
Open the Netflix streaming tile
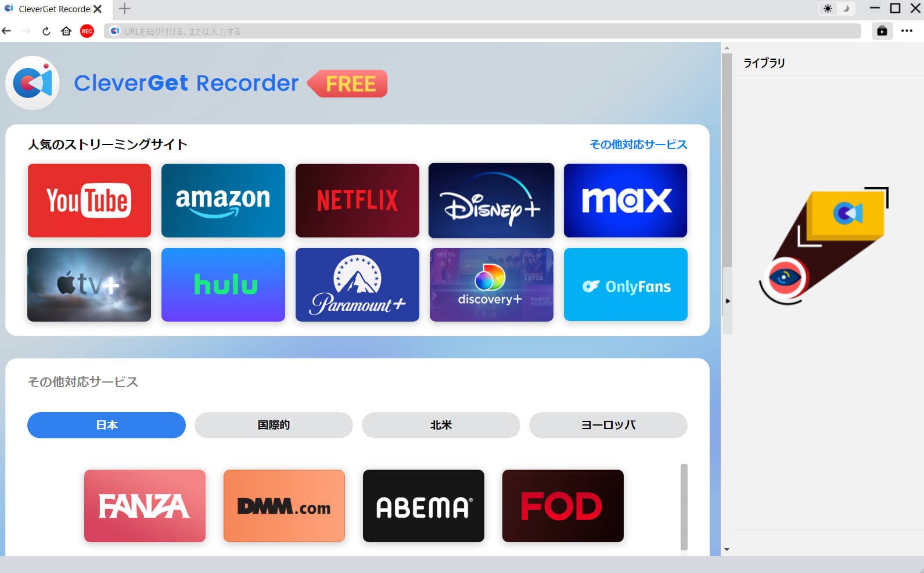point(357,200)
